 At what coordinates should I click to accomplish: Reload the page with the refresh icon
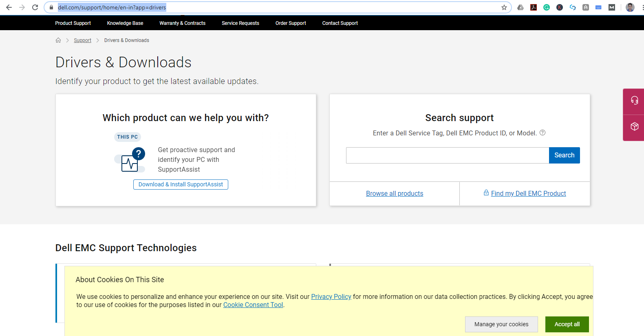[35, 7]
